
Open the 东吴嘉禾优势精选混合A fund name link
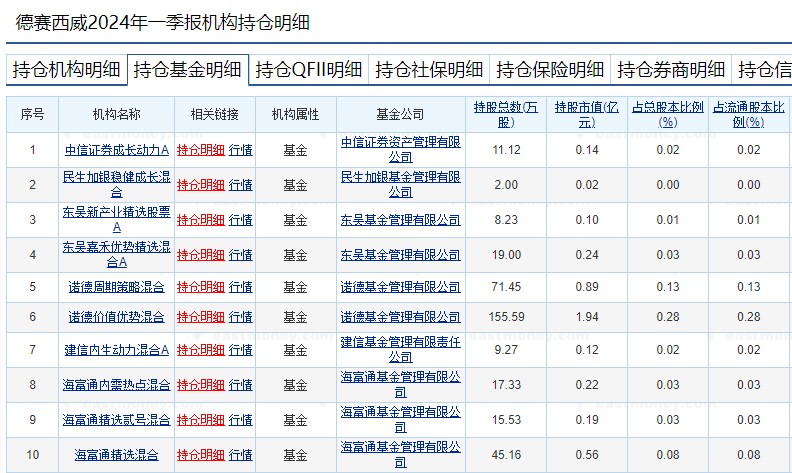pyautogui.click(x=116, y=254)
